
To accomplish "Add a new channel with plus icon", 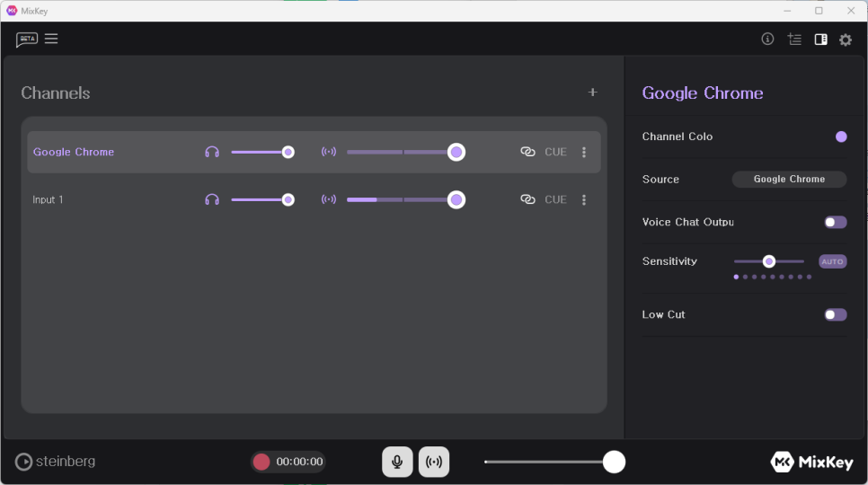I will [x=592, y=93].
